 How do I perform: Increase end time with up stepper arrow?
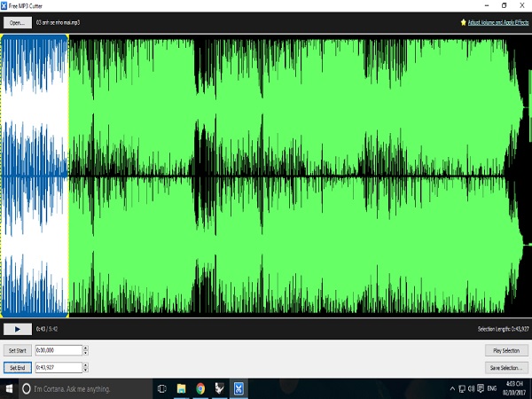[x=85, y=364]
